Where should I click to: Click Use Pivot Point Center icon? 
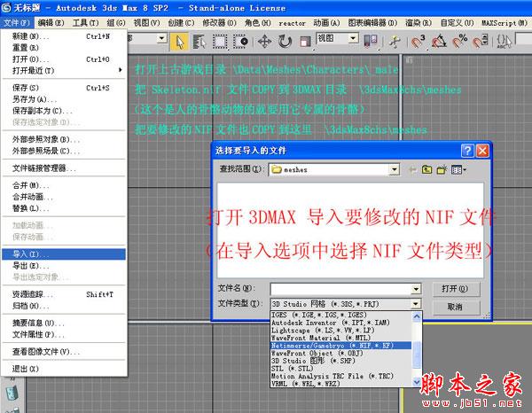click(371, 42)
